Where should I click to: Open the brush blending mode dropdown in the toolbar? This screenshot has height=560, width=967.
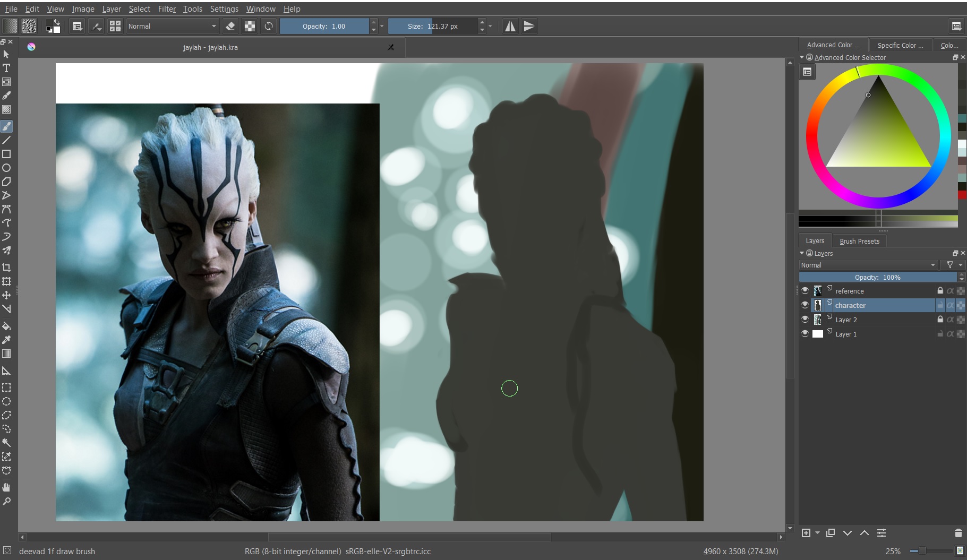click(x=172, y=26)
